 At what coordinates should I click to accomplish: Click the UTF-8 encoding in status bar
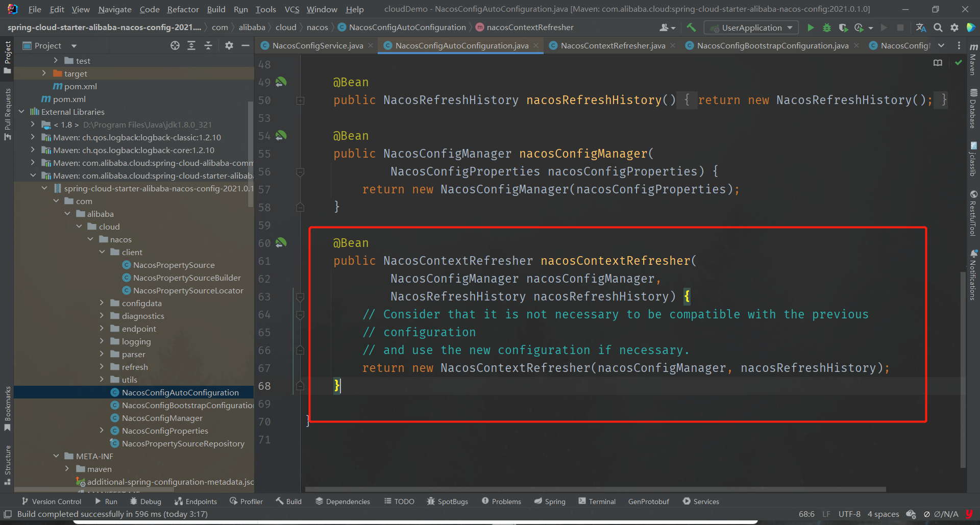(849, 514)
